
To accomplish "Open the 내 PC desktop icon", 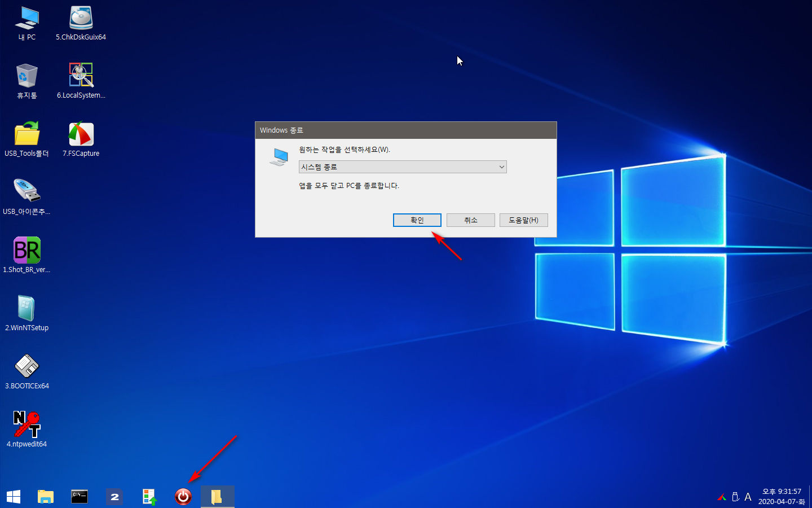I will [27, 24].
